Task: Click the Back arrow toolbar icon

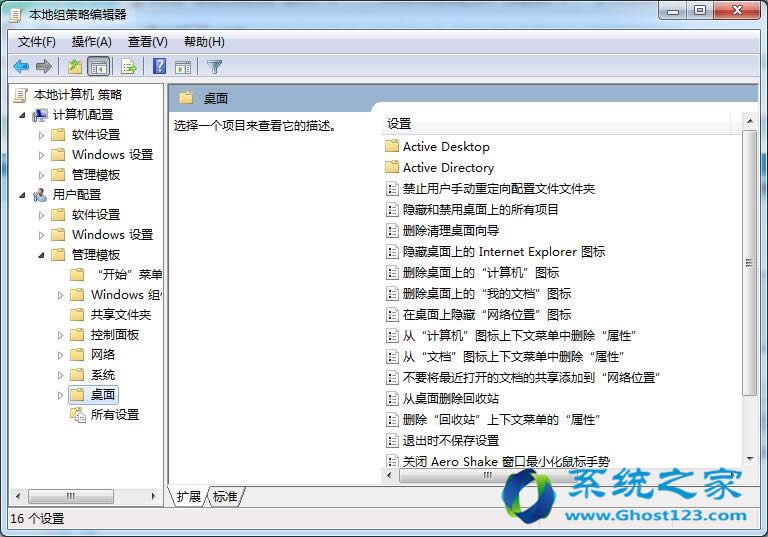Action: point(21,66)
